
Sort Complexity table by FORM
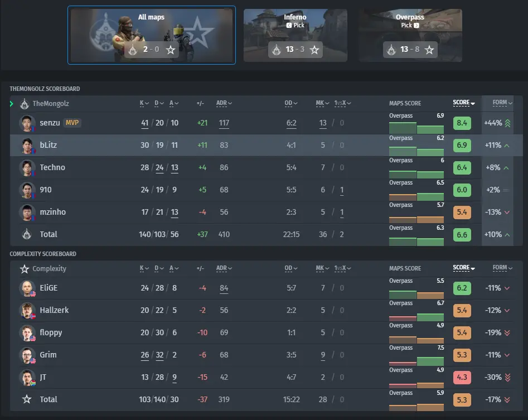tap(502, 268)
